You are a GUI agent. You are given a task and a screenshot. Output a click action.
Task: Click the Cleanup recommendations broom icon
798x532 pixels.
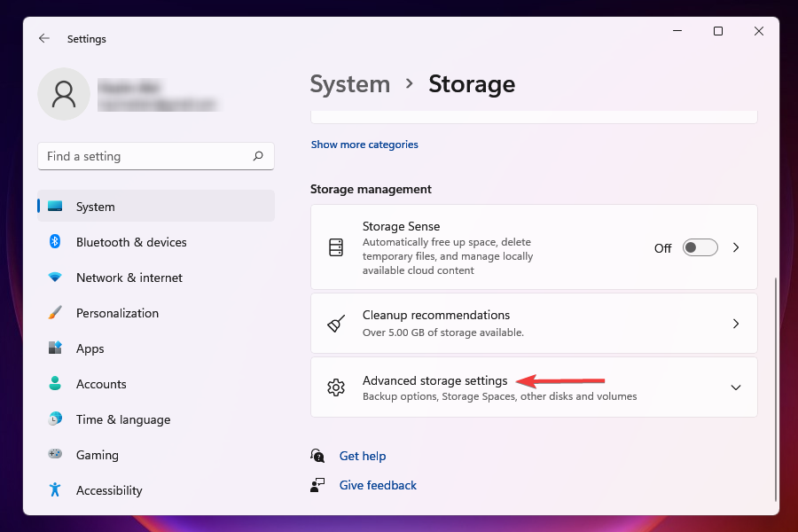tap(336, 324)
